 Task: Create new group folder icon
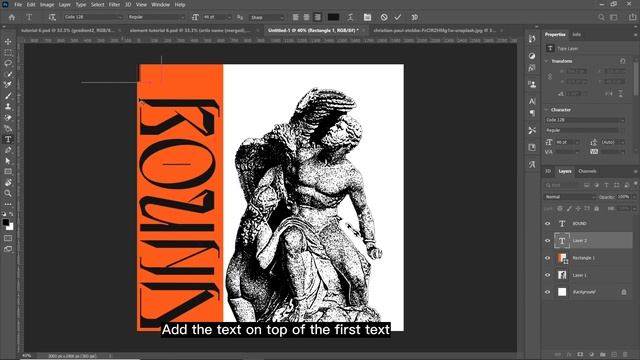tap(603, 354)
